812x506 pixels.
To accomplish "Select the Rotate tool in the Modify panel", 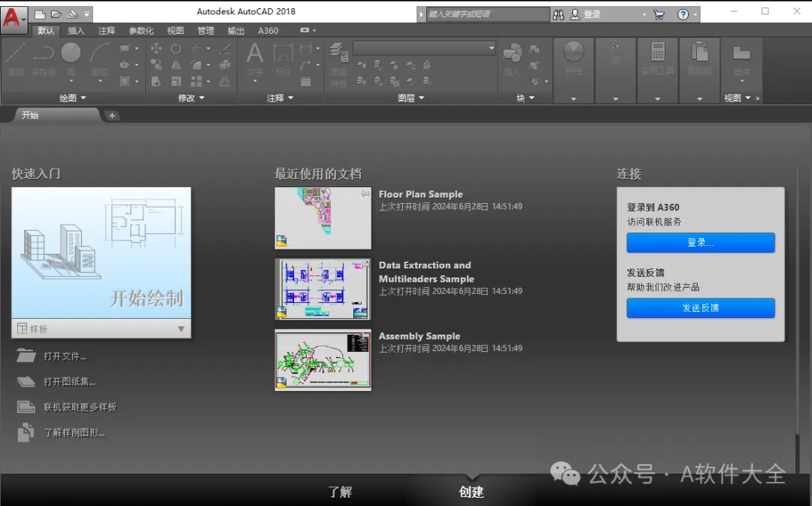I will [176, 49].
